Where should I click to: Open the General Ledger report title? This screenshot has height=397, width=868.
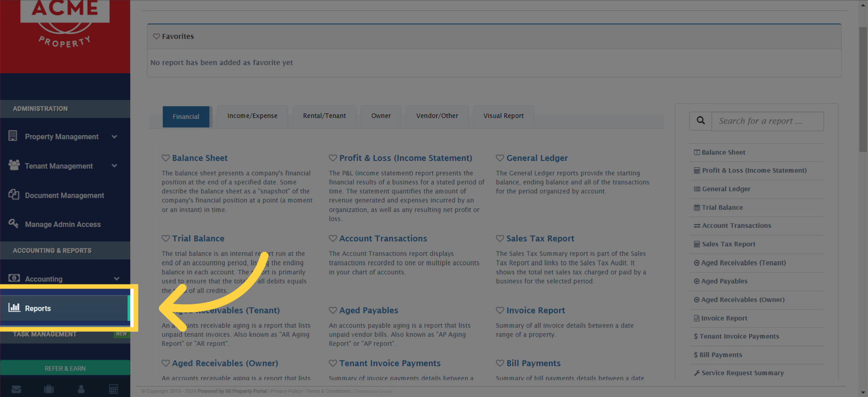(537, 158)
